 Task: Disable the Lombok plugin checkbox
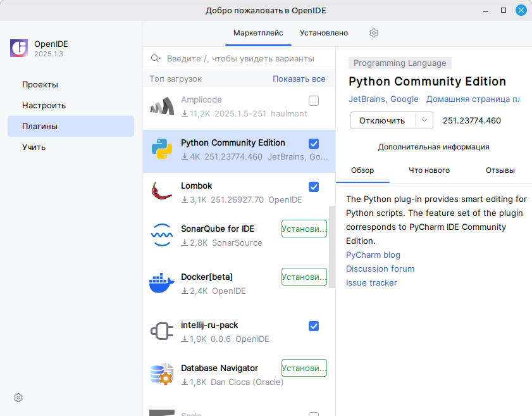pos(314,187)
